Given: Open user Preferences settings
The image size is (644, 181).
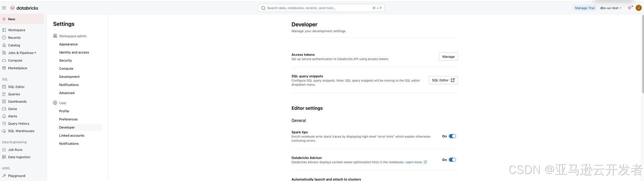Looking at the screenshot, I should pyautogui.click(x=68, y=119).
